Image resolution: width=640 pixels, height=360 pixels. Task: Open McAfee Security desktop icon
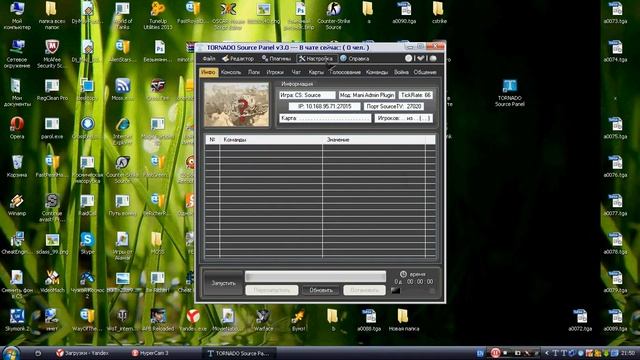52,54
